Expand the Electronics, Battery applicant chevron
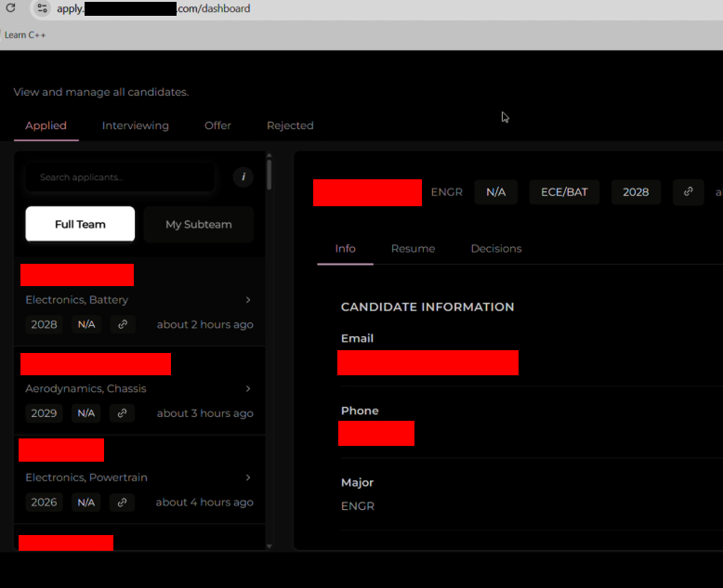Viewport: 723px width, 588px height. (x=248, y=300)
